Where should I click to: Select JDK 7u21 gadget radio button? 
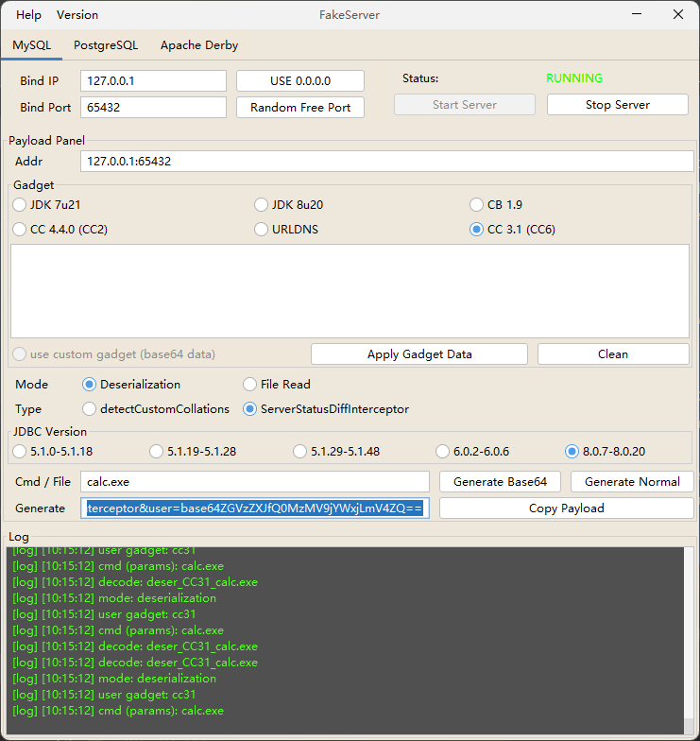click(20, 204)
